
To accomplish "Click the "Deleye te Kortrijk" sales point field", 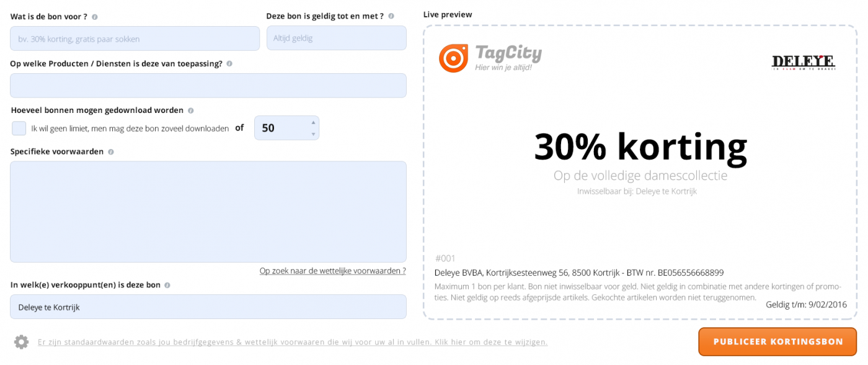I will click(208, 307).
